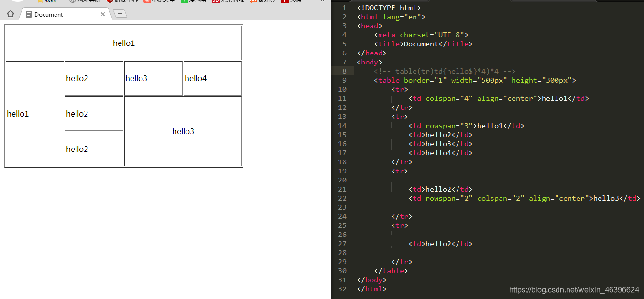Click the hello4 table cell
The width and height of the screenshot is (644, 299).
[213, 78]
